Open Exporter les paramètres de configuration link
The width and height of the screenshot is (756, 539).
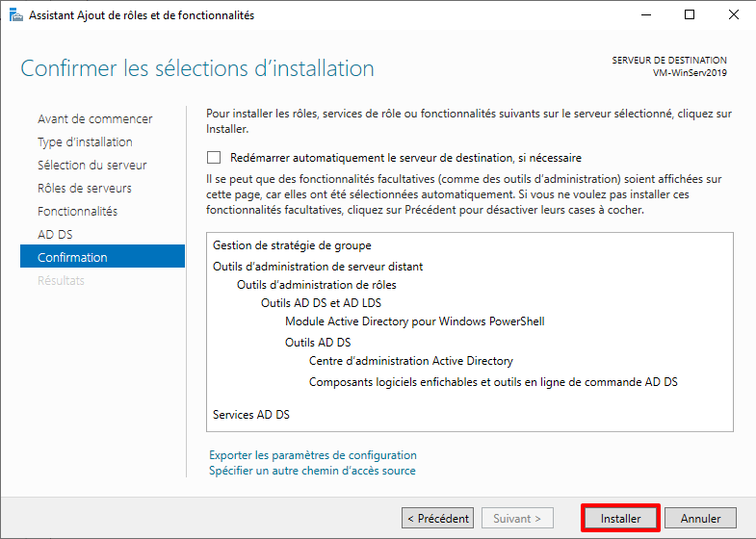(313, 455)
